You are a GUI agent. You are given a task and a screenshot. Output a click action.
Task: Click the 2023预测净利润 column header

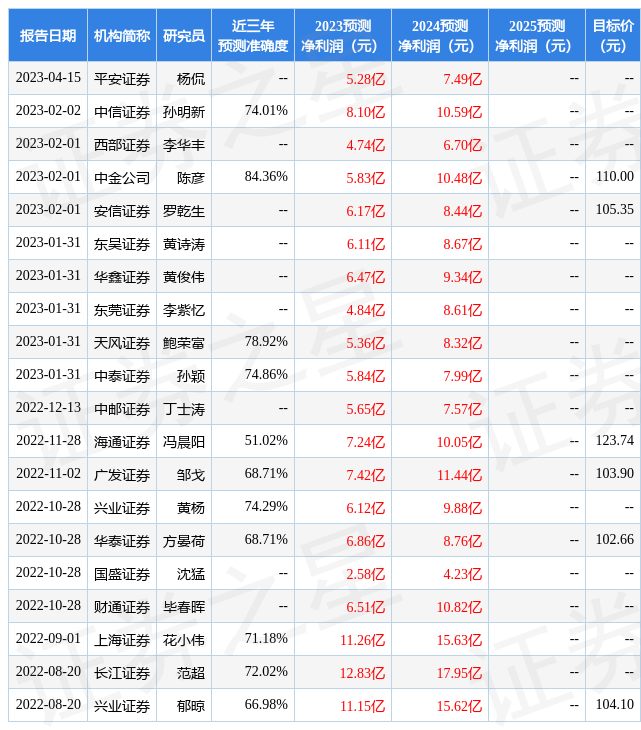(343, 35)
